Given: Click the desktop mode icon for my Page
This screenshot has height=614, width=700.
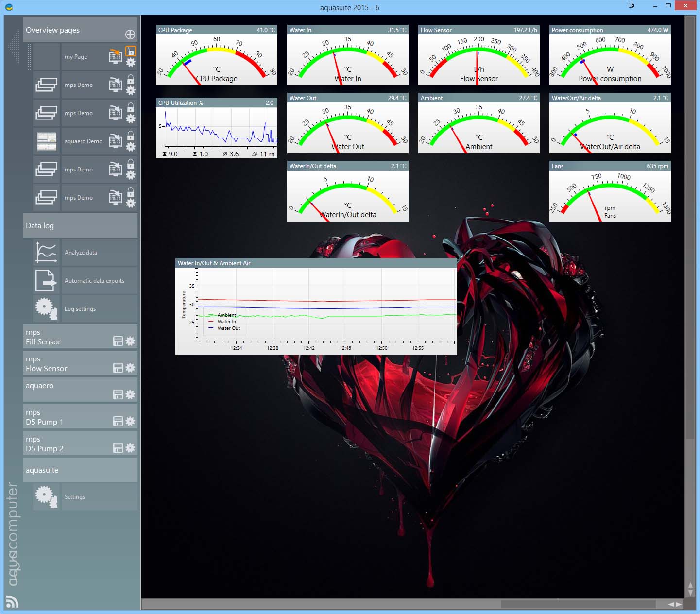Looking at the screenshot, I should point(115,57).
